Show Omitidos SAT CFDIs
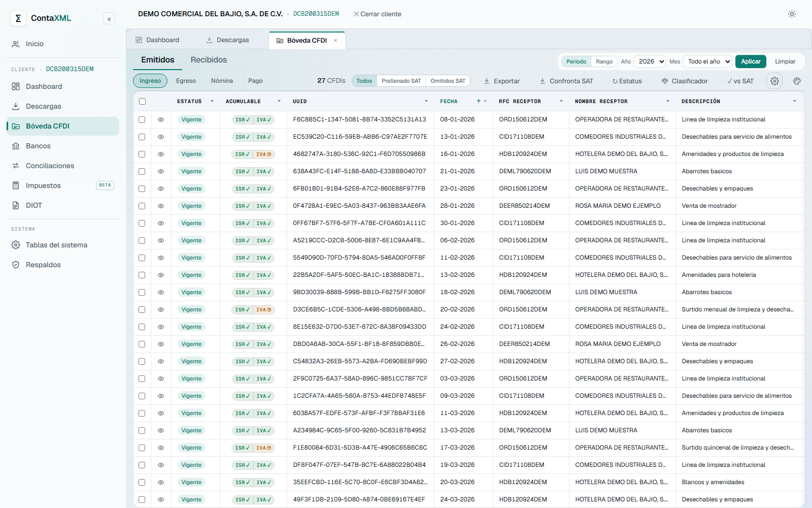812x508 pixels. pyautogui.click(x=448, y=81)
